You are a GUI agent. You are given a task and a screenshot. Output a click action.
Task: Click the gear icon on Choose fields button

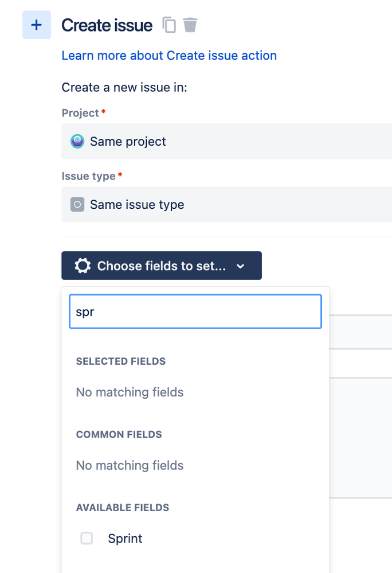click(83, 266)
